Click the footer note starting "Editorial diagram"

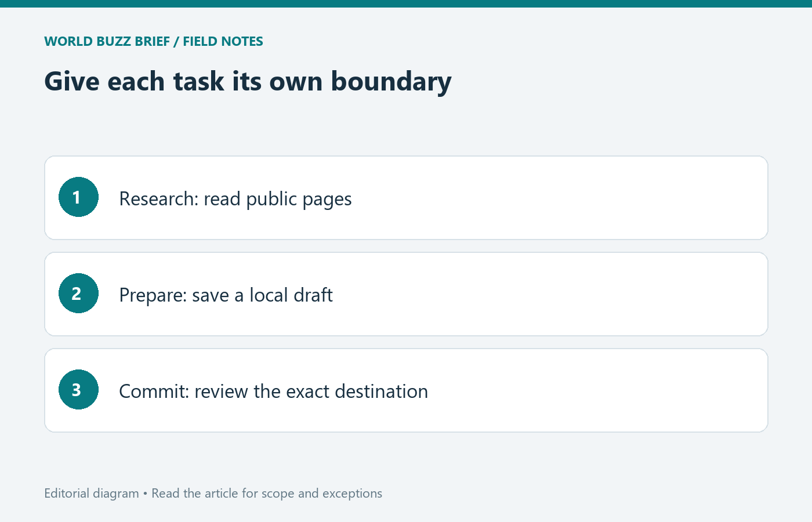(x=213, y=494)
